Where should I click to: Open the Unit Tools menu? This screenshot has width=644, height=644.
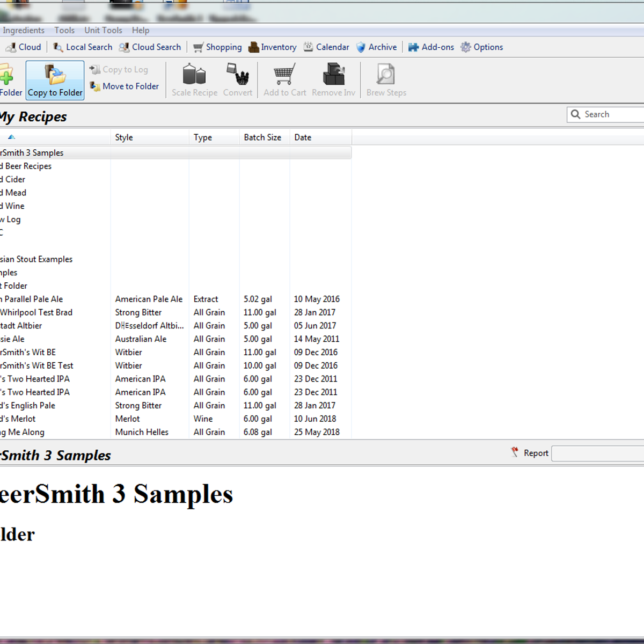tap(103, 31)
